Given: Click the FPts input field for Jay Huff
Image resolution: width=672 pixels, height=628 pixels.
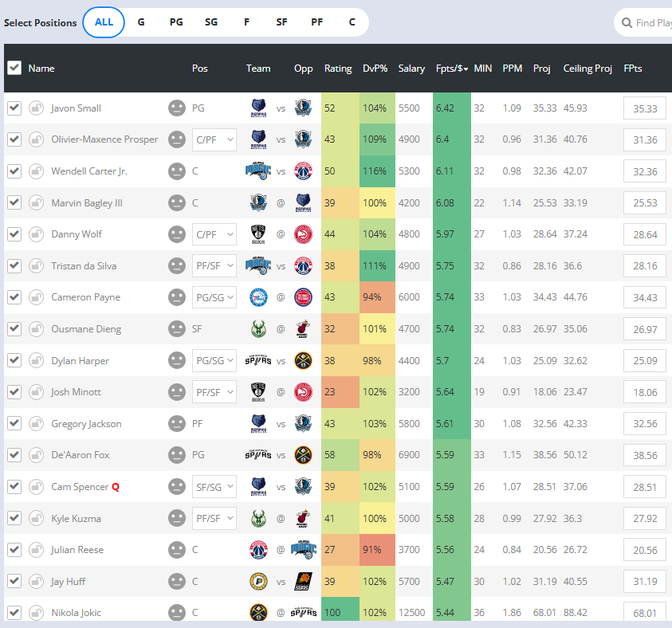Looking at the screenshot, I should [644, 581].
